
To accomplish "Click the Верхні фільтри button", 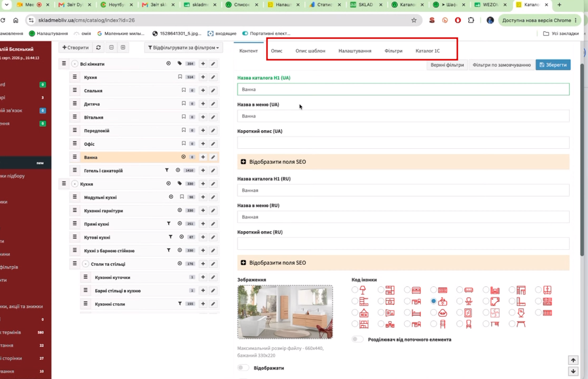I will point(447,65).
